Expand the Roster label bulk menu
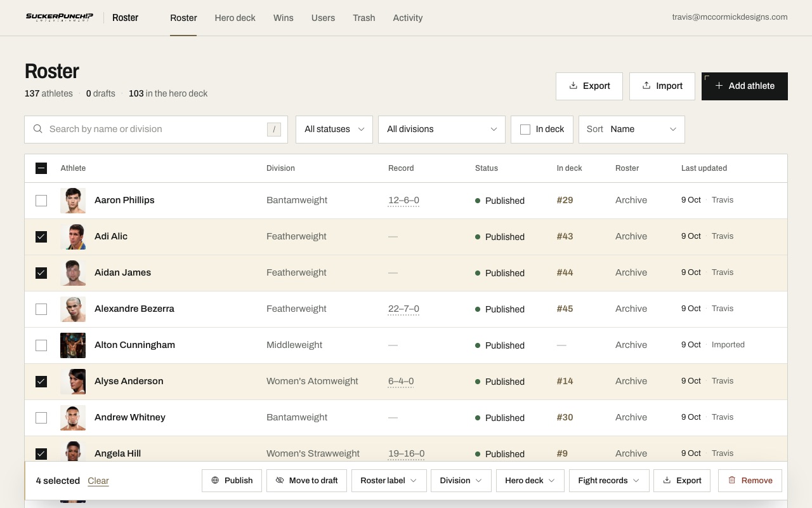The image size is (812, 508). (x=388, y=480)
